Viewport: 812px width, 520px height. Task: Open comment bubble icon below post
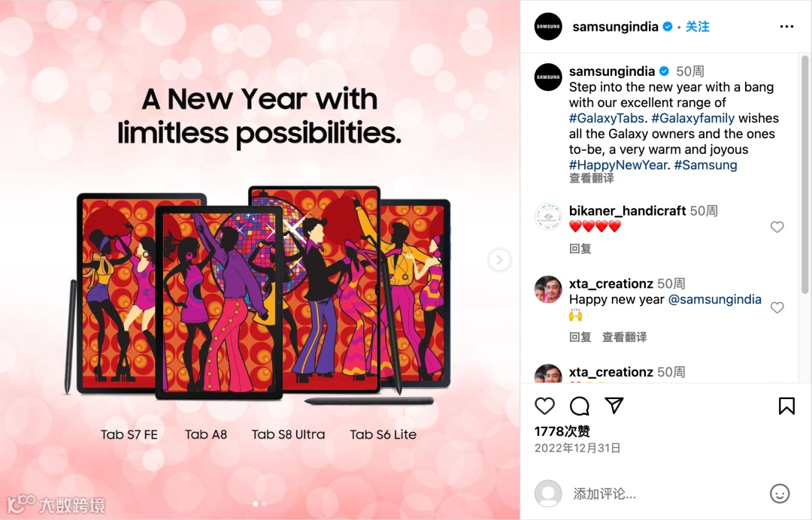579,407
